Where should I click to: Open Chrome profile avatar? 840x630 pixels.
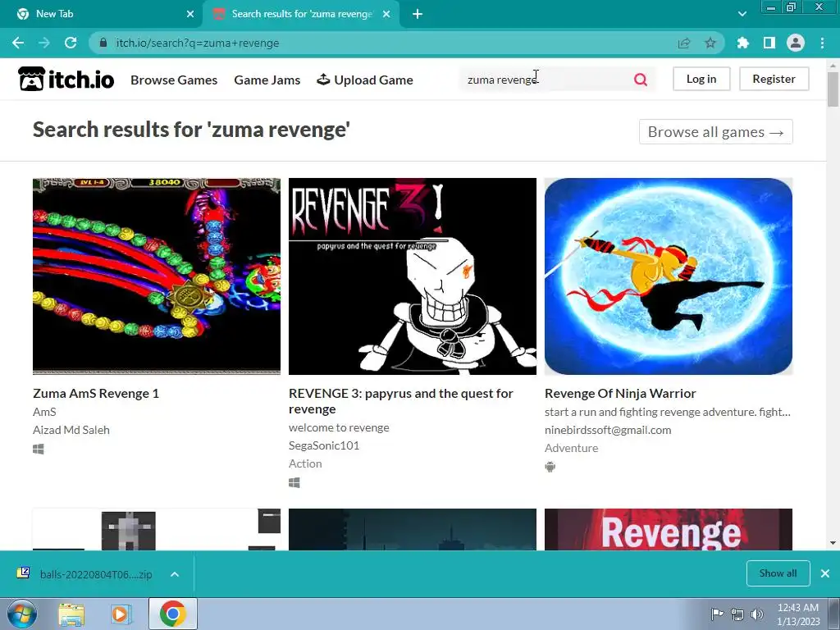coord(796,43)
